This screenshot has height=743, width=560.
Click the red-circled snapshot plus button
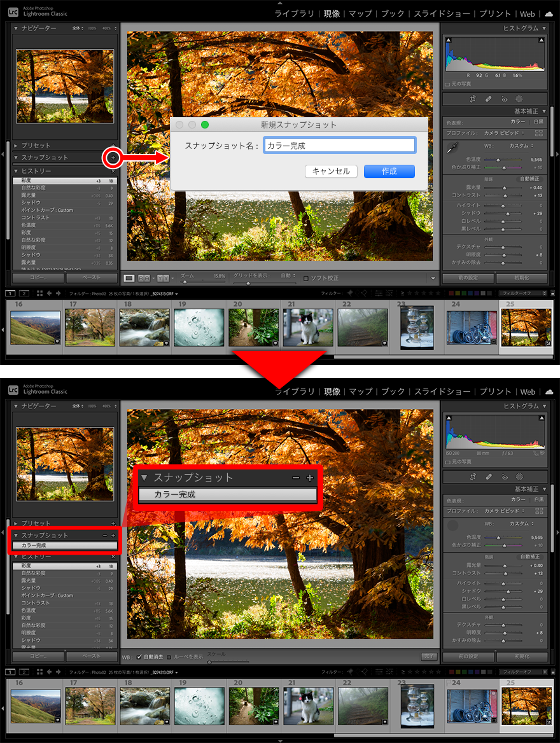click(113, 157)
